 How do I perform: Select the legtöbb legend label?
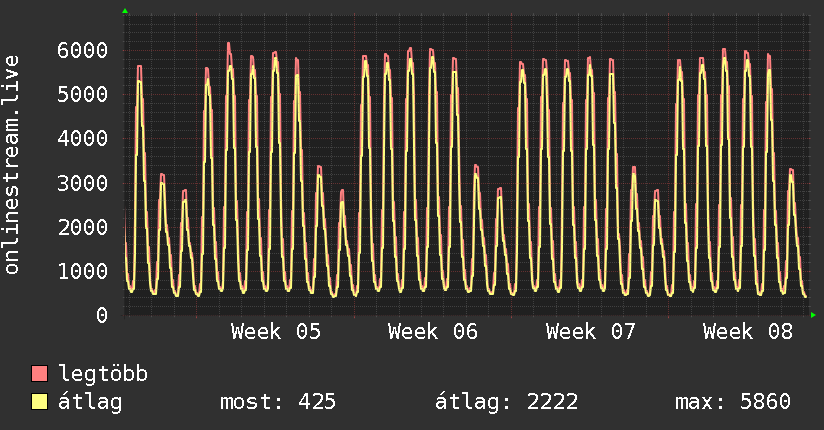(x=103, y=374)
